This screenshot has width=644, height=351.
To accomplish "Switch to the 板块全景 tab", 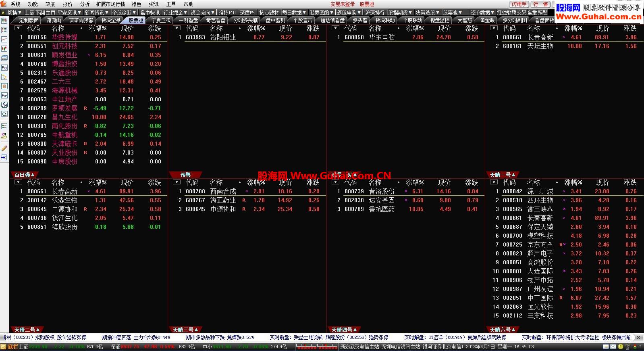I will coord(111,20).
